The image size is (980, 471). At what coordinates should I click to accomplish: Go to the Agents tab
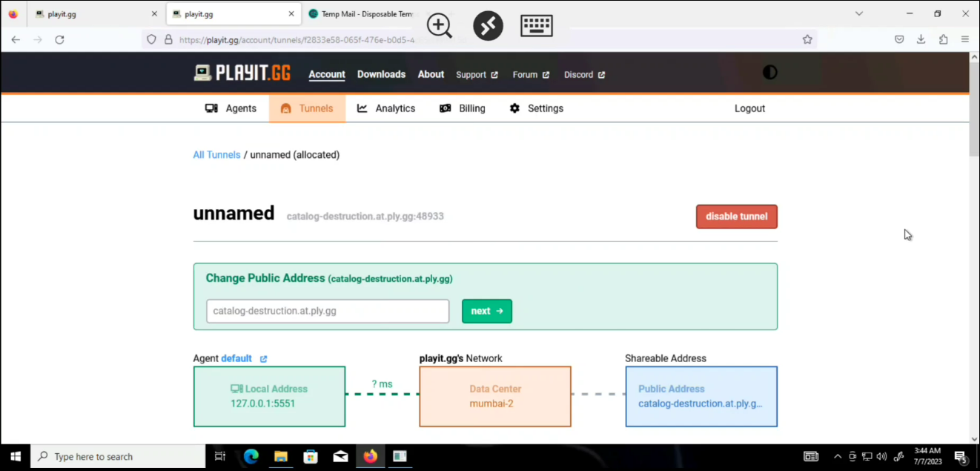tap(231, 108)
